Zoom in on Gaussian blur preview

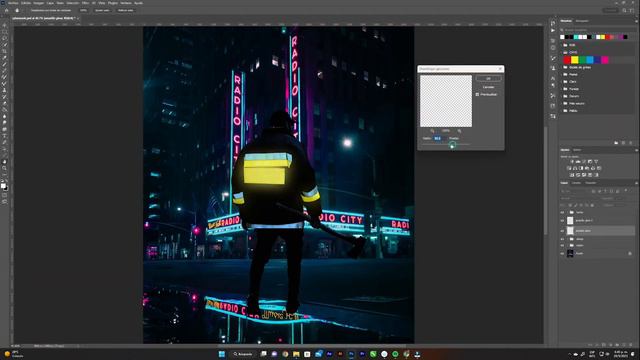459,131
